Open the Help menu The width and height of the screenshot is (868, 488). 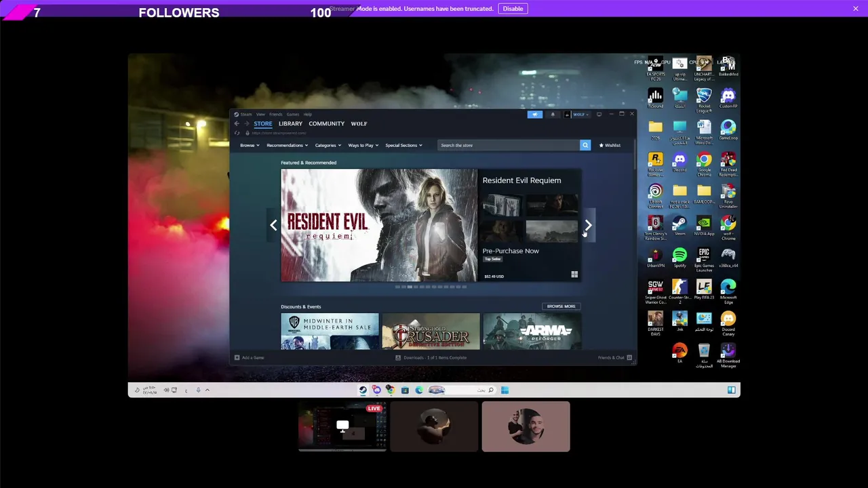[x=308, y=115]
